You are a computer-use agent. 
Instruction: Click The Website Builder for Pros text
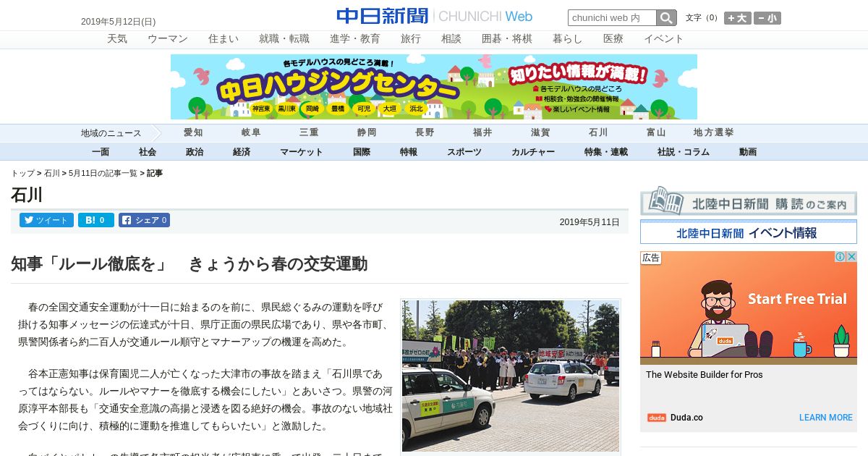pyautogui.click(x=705, y=375)
